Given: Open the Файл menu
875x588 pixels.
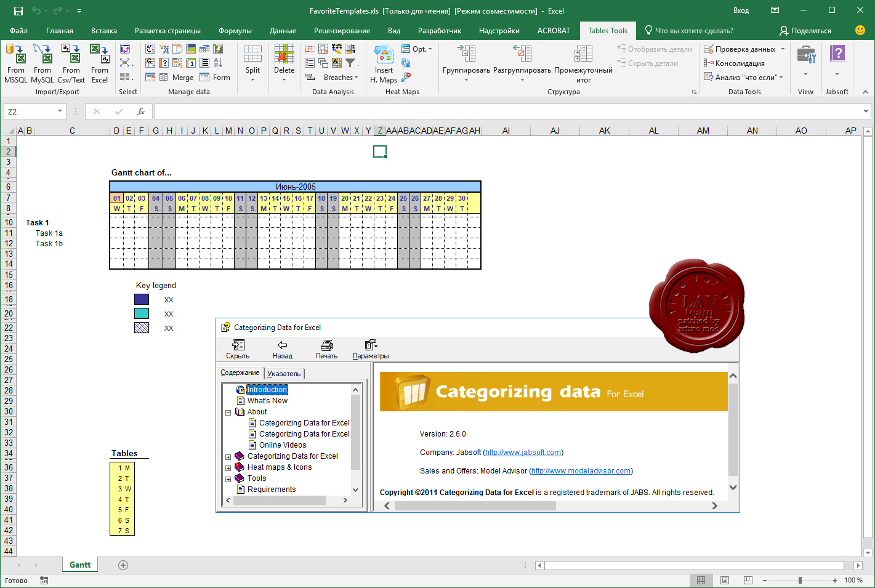Looking at the screenshot, I should tap(18, 31).
